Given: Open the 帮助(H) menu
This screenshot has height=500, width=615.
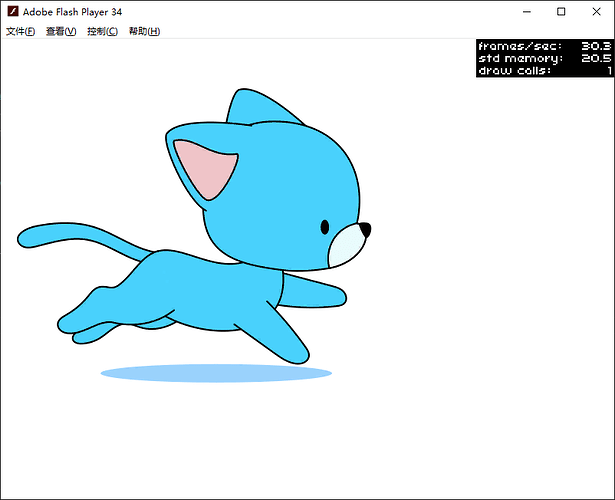Looking at the screenshot, I should pos(144,31).
